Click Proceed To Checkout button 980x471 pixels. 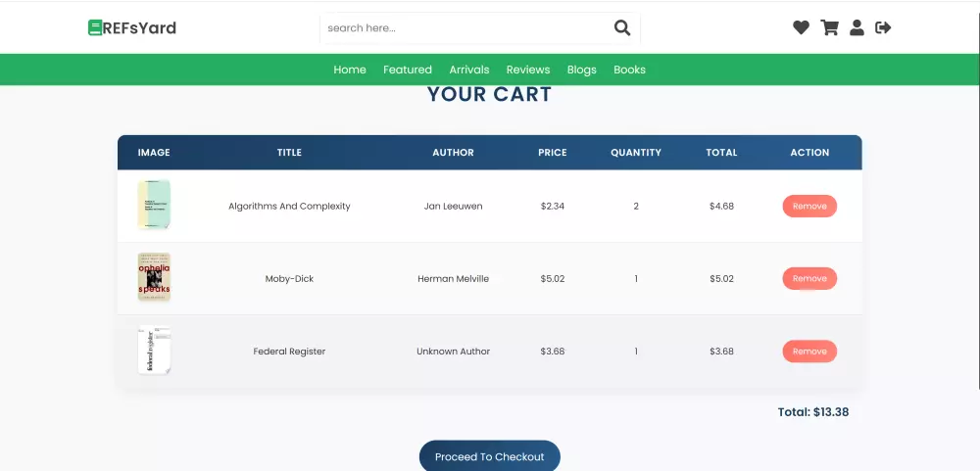(490, 456)
